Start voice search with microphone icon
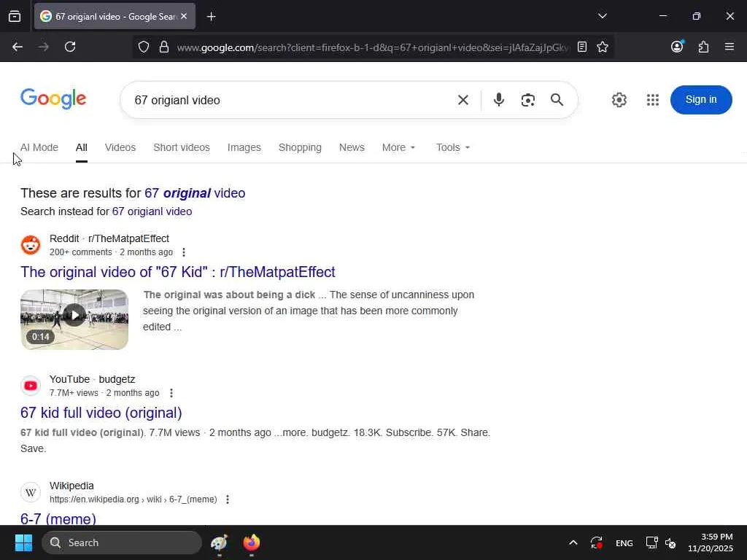This screenshot has width=747, height=560. click(499, 99)
